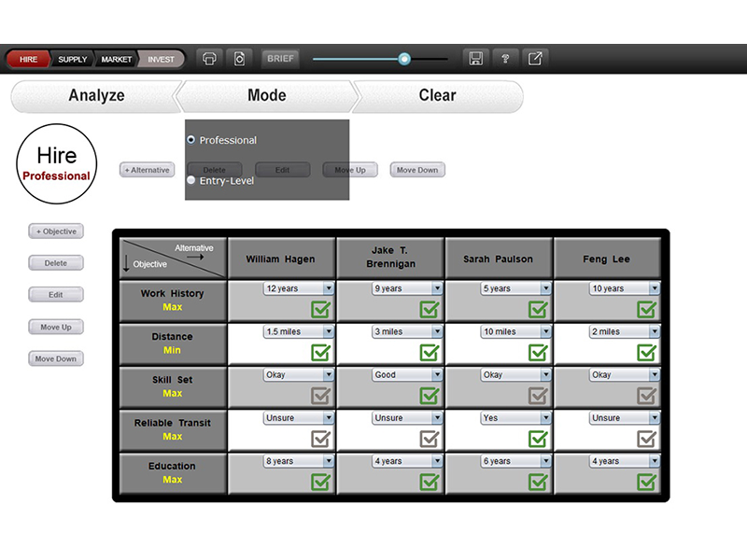Switch to the MARKET tab
Screen dimensions: 747x560
116,59
